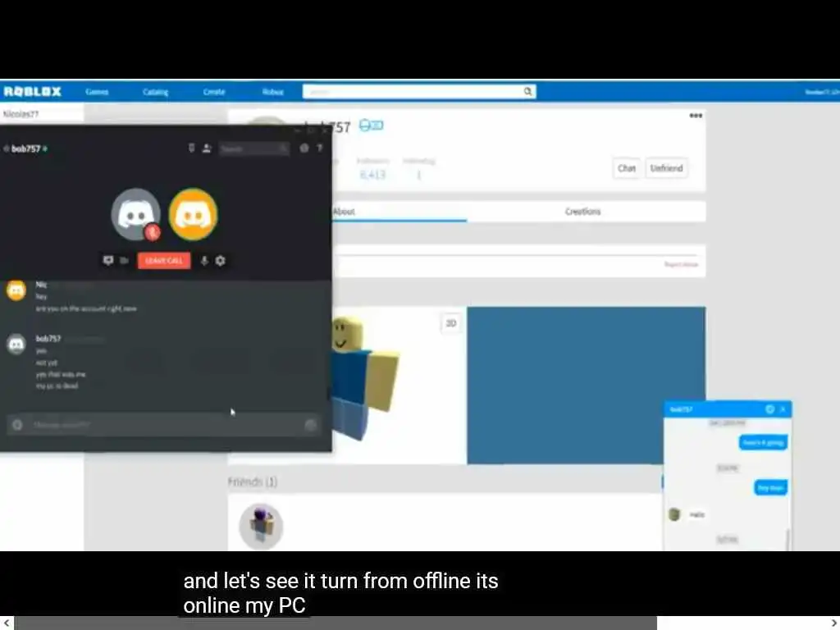Open the Games menu in Roblox
This screenshot has width=840, height=630.
pos(97,92)
